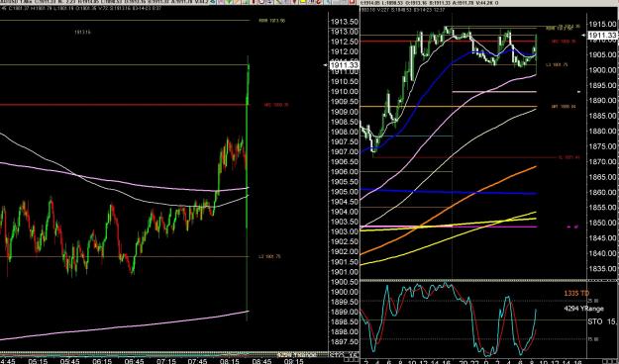Select the 1912.50 price label
The image size is (619, 364).
(345, 41)
